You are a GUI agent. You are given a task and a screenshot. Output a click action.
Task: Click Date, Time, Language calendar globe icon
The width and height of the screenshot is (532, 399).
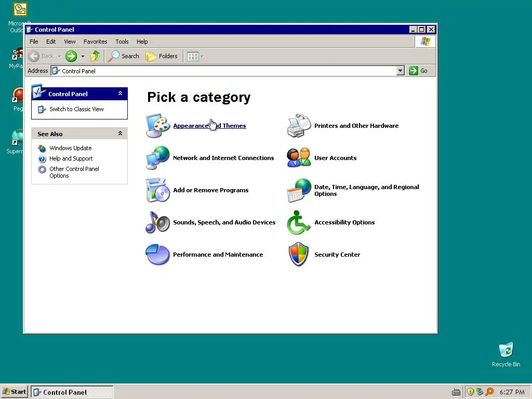coord(299,190)
